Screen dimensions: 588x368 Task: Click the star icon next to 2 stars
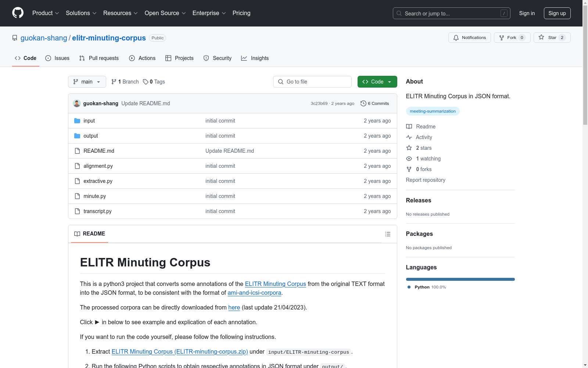(409, 148)
